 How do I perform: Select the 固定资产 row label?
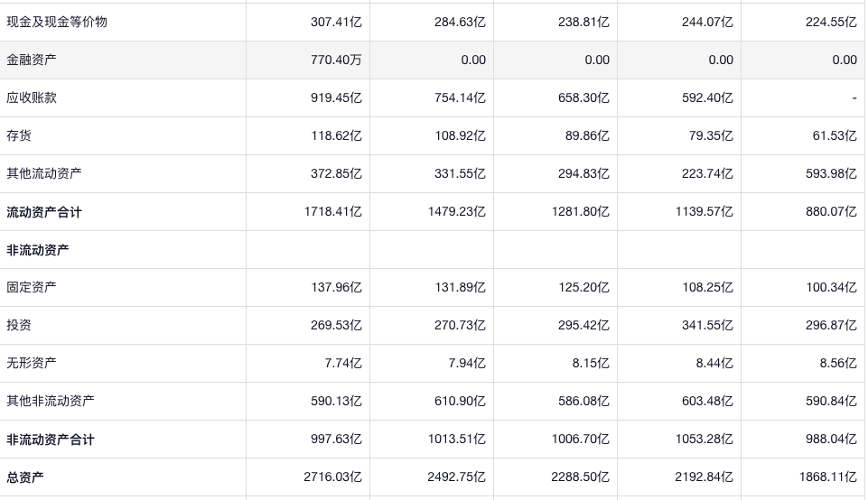point(32,287)
